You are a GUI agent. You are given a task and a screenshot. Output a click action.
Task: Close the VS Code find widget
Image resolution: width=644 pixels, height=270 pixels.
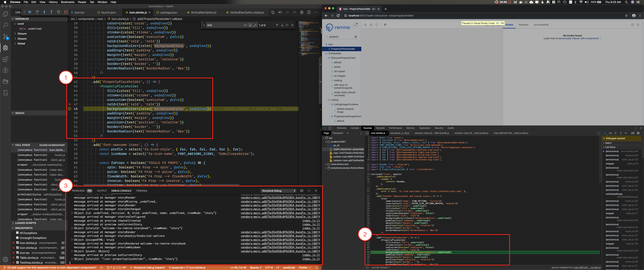tap(292, 25)
